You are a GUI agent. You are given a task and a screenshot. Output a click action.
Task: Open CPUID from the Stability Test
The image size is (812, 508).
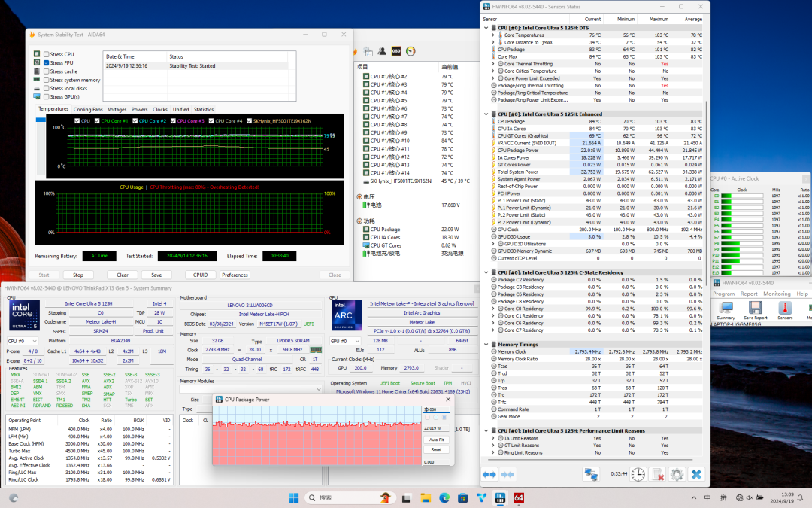[x=201, y=275]
